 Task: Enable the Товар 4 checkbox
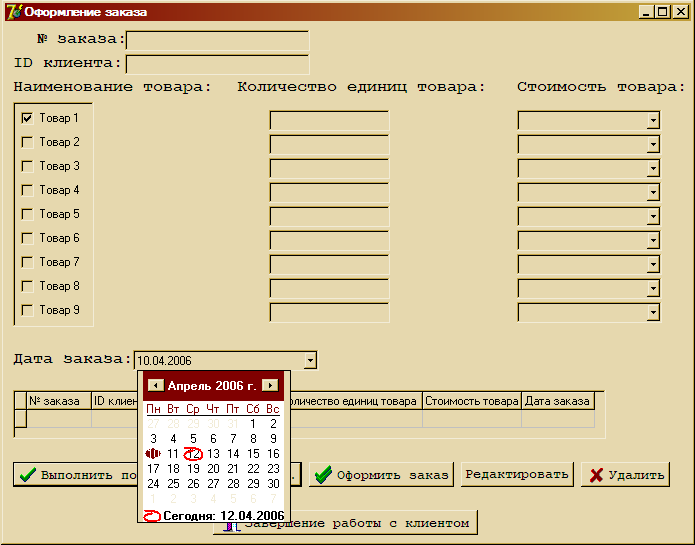pyautogui.click(x=27, y=190)
